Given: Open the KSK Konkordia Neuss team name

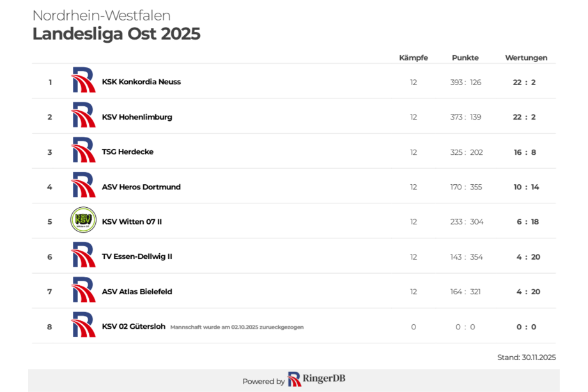Looking at the screenshot, I should click(141, 82).
